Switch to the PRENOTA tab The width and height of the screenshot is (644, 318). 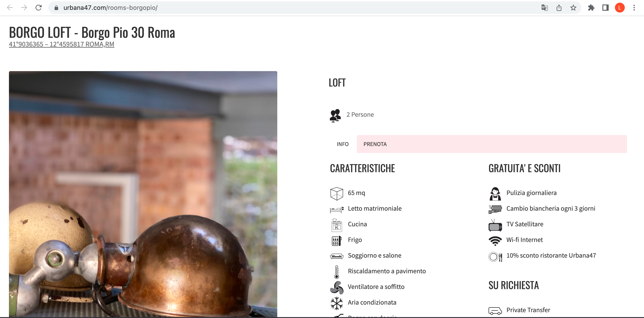point(375,144)
